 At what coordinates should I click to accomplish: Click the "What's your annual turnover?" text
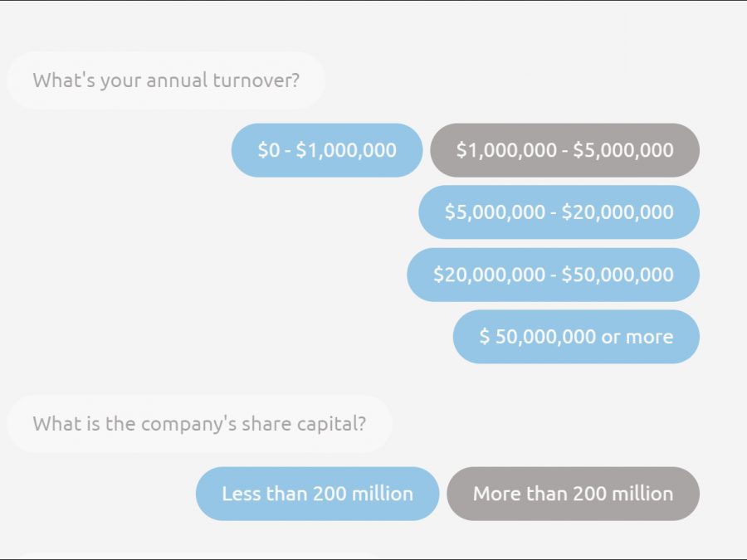coord(166,80)
